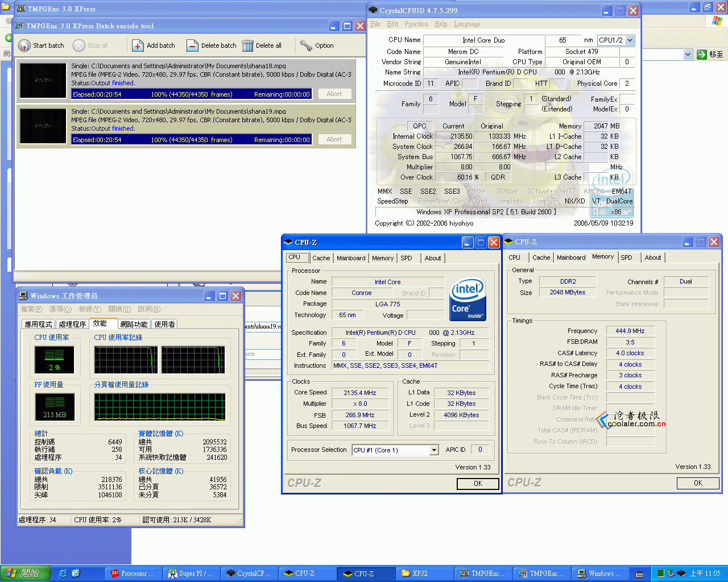Switch to Mainboard tab in right CPU-Z
The width and height of the screenshot is (728, 582).
pos(571,257)
